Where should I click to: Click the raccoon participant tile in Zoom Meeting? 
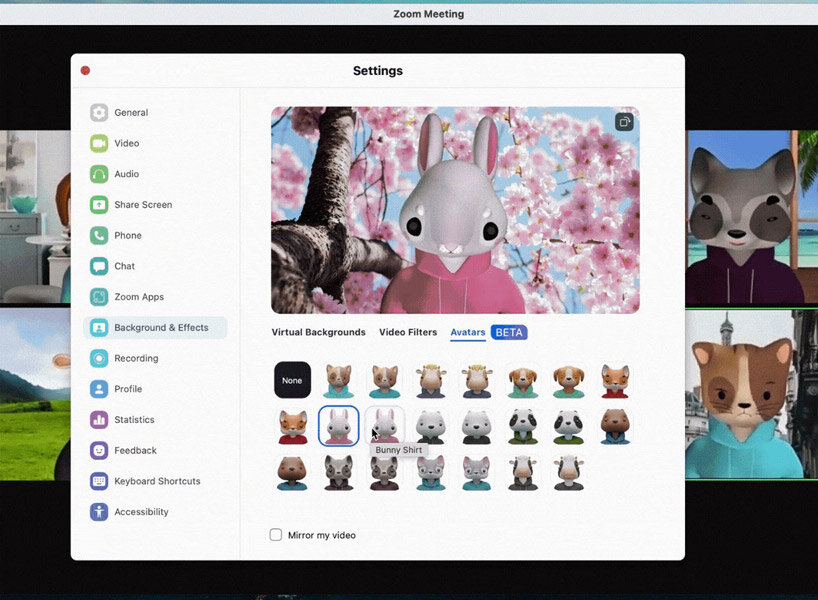click(752, 217)
